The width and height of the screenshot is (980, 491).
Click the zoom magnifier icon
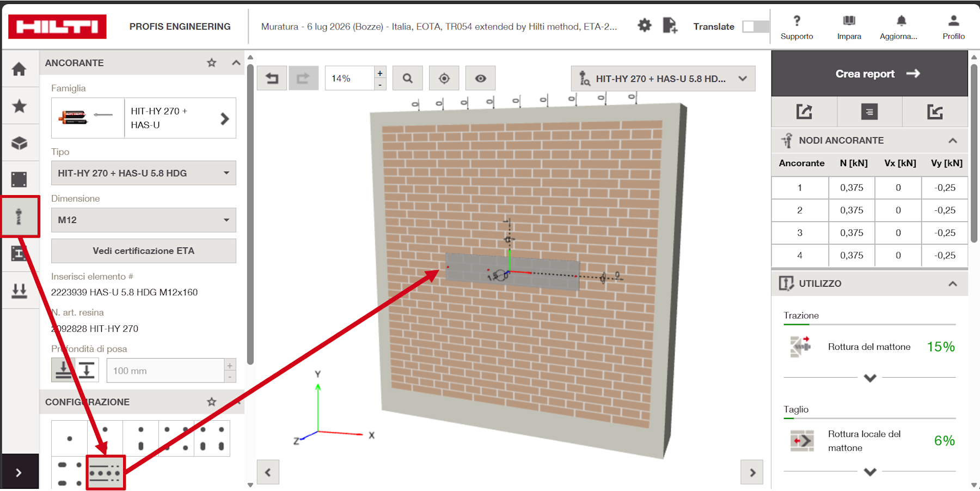click(x=407, y=78)
